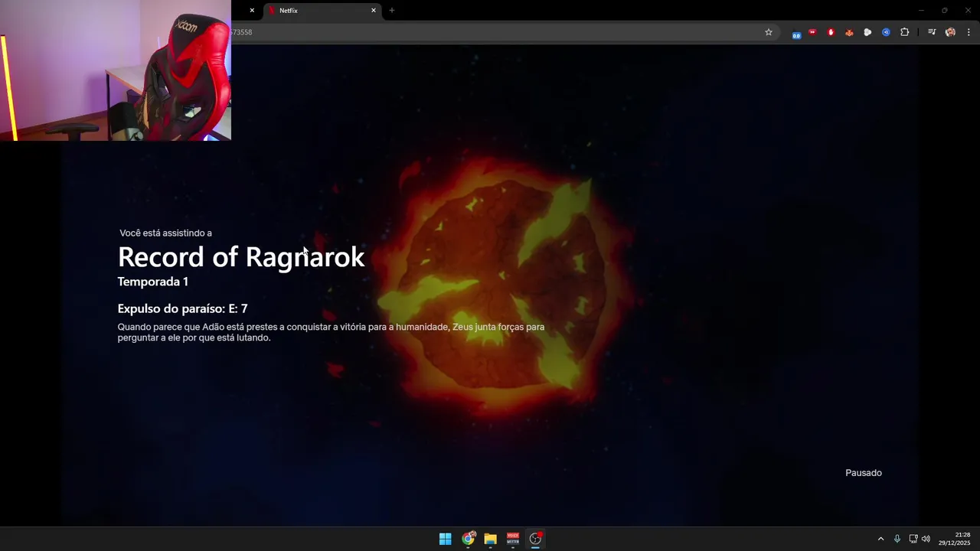Open a new tab with plus button

[392, 11]
